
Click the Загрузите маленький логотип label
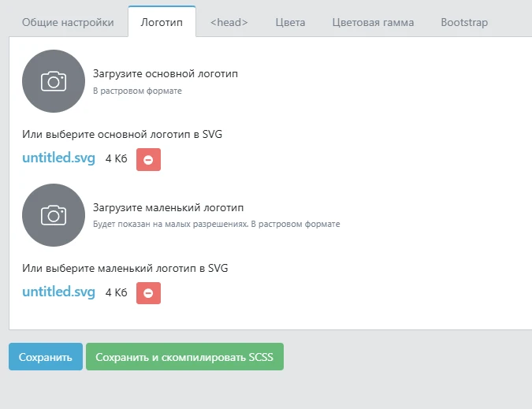tap(168, 208)
